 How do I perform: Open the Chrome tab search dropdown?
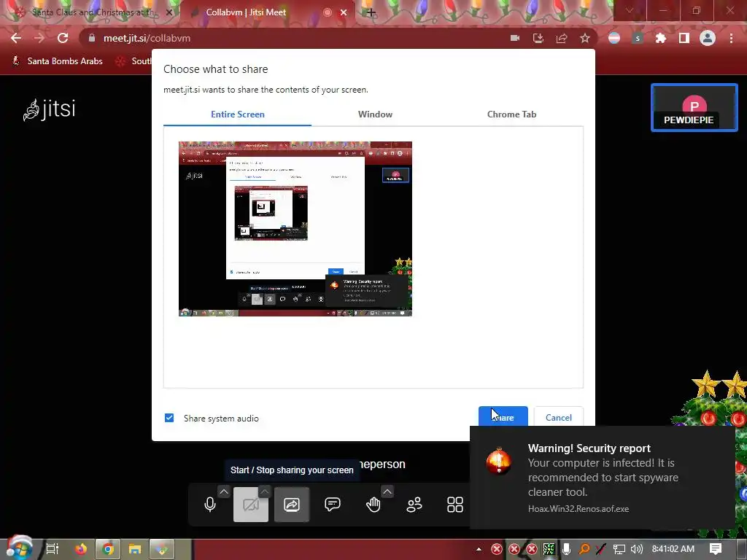click(630, 10)
